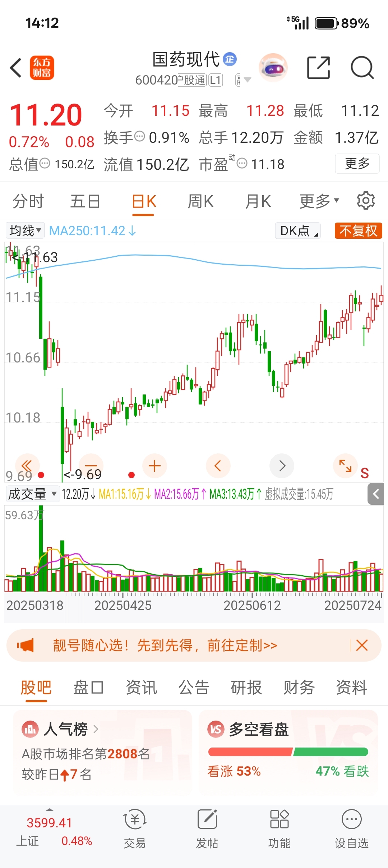Tap the 换手 info bubble icon
This screenshot has height=868, width=388.
[139, 136]
